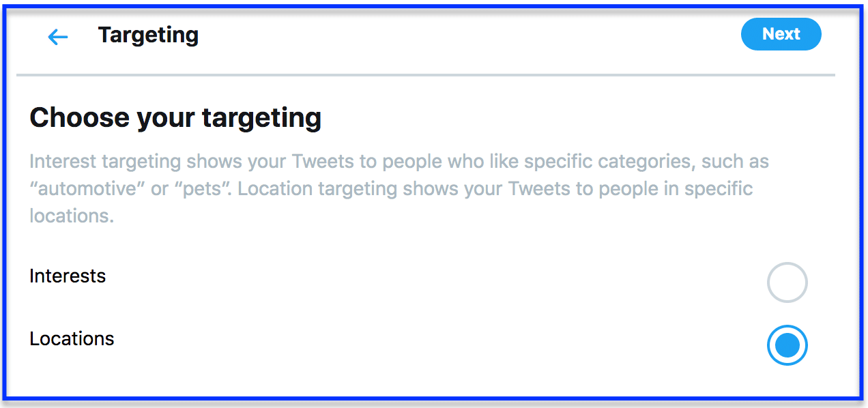Click the gray divider line below the header
This screenshot has width=868, height=408.
426,74
